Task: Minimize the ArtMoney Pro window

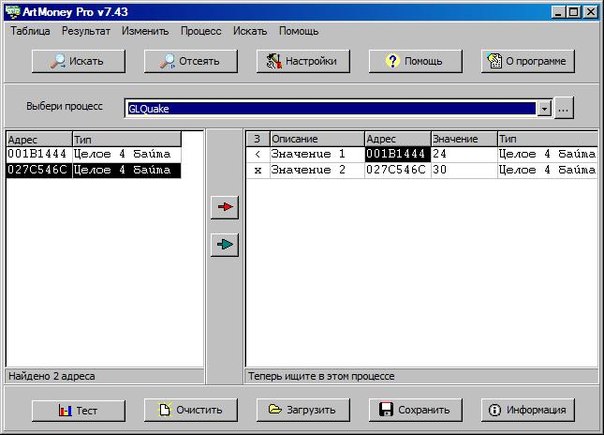Action: (x=559, y=12)
